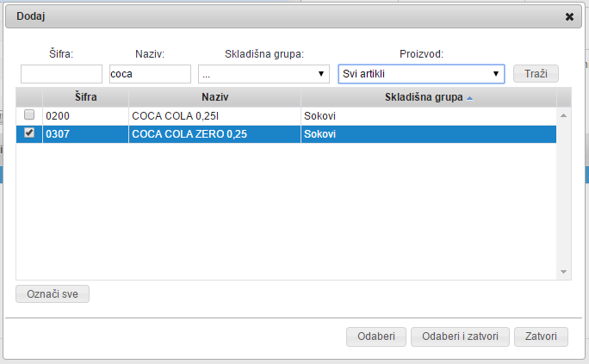Select the COCA COLA 0,25l row
Viewport: 589px width, 364px height.
point(214,115)
